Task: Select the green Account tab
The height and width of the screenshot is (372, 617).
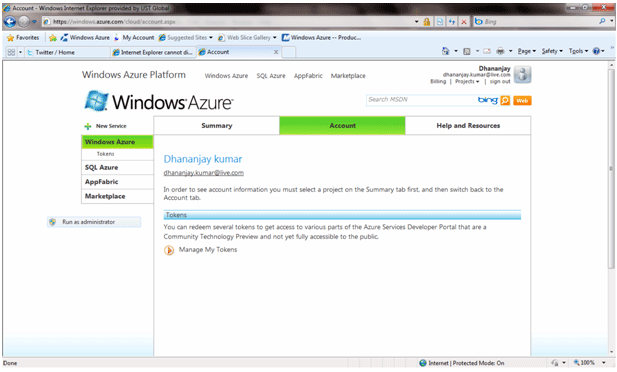Action: pos(342,126)
